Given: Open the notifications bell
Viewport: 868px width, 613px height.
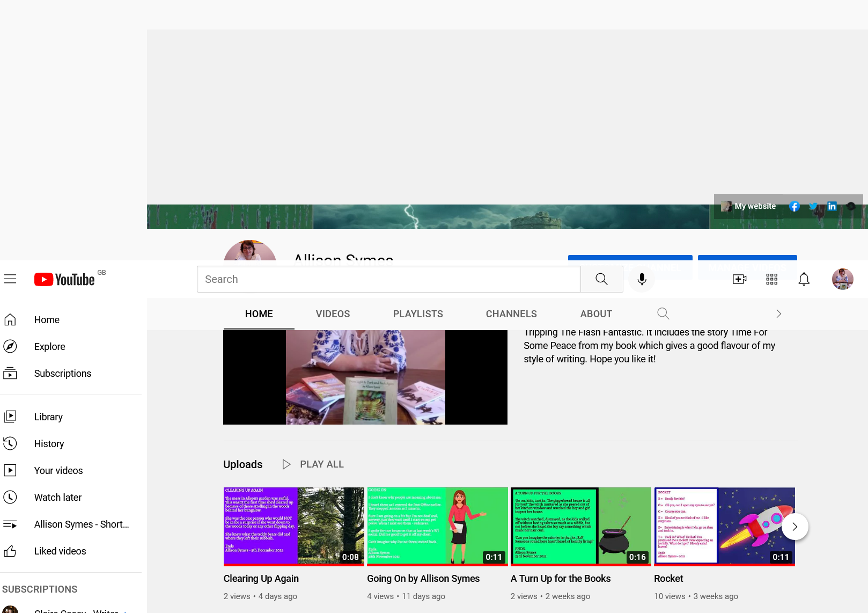Looking at the screenshot, I should tap(804, 279).
